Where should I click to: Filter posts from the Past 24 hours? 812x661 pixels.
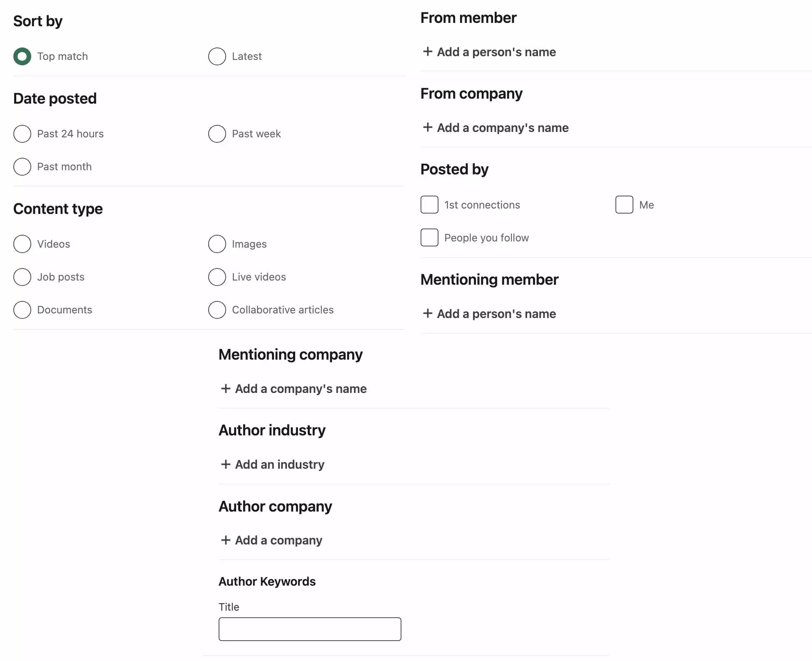click(x=22, y=134)
